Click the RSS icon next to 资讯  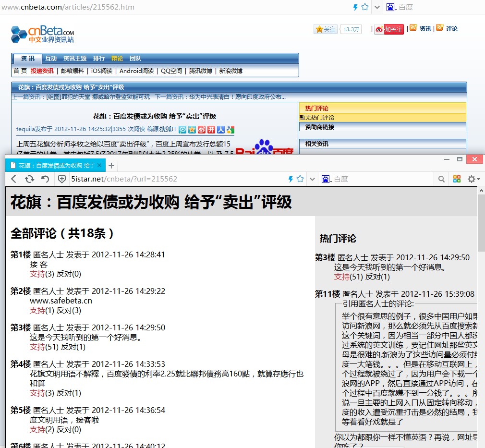click(413, 28)
